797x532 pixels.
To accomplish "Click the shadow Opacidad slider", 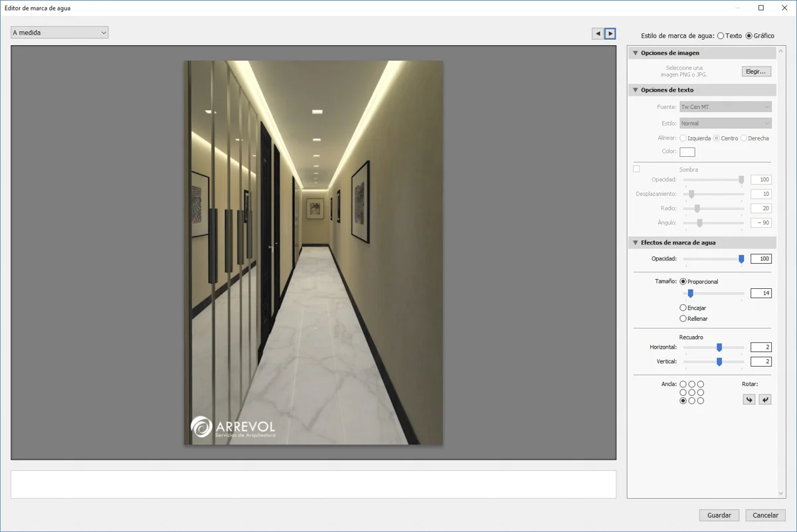I will tap(713, 180).
